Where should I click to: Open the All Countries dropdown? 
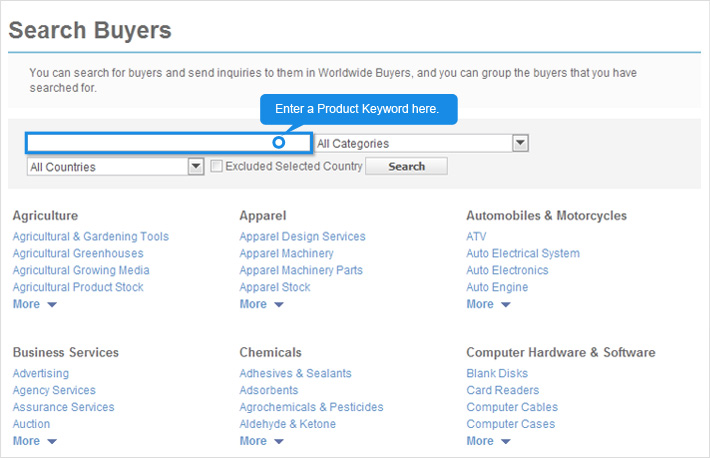pos(116,167)
